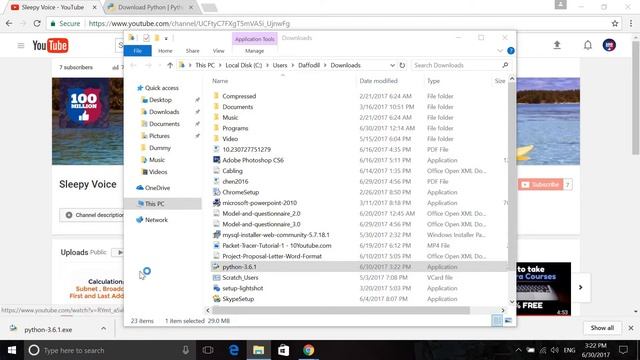This screenshot has height=360, width=640.
Task: Select the microsoft-powerpoint-2010 file icon
Action: pyautogui.click(x=216, y=202)
